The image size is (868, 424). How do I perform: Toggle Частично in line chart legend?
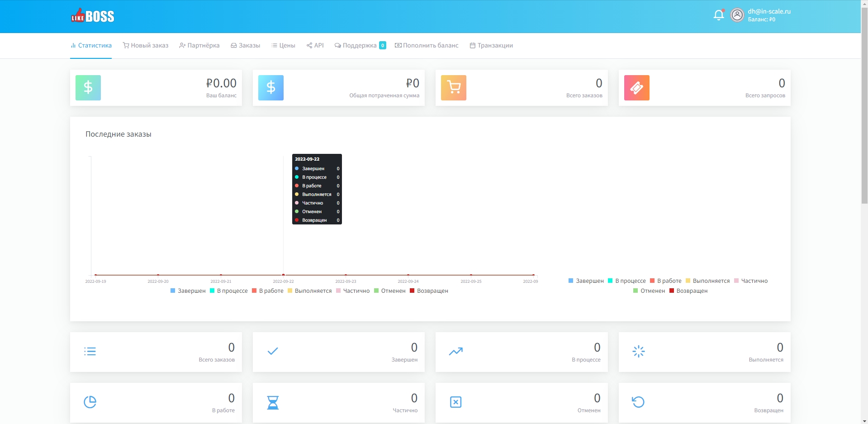[353, 291]
